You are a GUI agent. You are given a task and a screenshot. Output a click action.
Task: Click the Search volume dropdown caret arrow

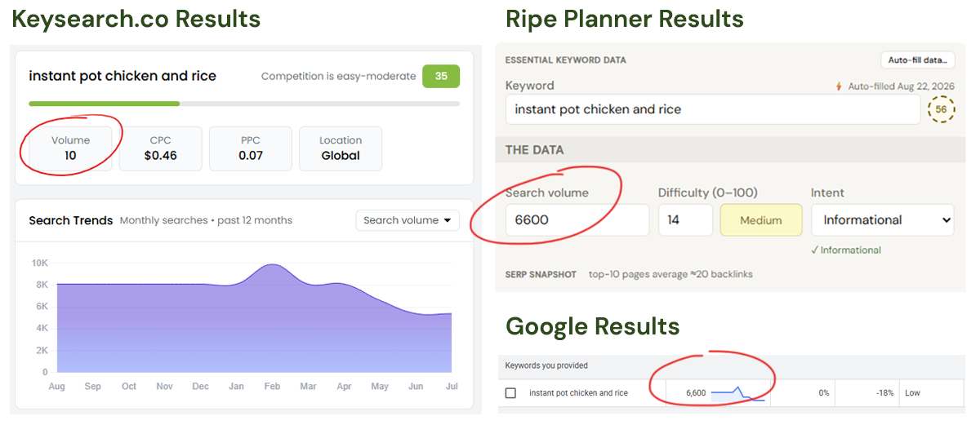(x=448, y=220)
